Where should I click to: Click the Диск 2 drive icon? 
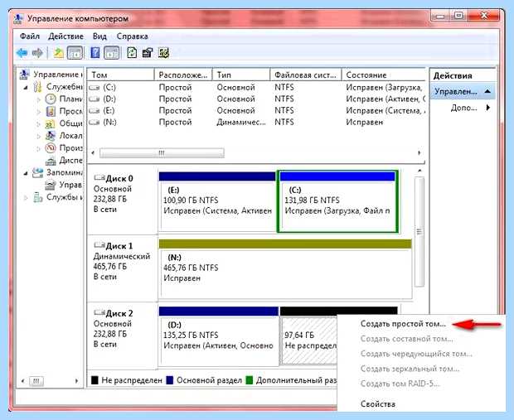click(99, 313)
